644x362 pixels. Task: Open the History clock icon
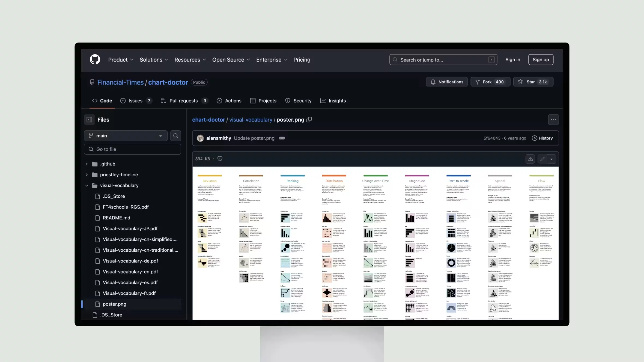[534, 138]
